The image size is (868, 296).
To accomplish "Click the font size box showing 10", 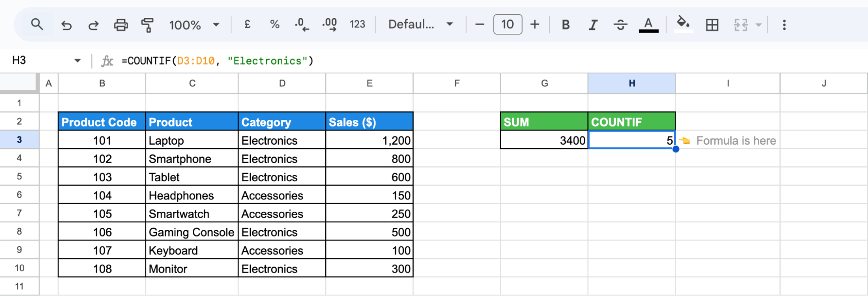I will point(508,24).
